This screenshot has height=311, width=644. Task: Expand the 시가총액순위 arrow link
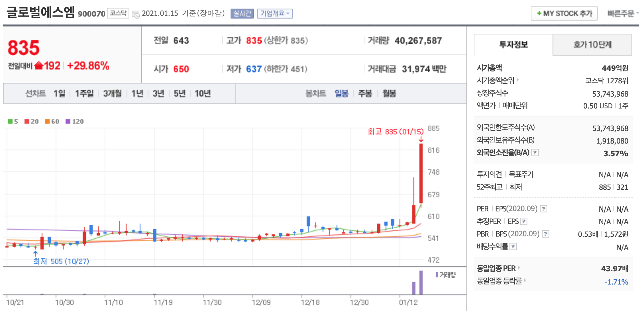click(518, 80)
